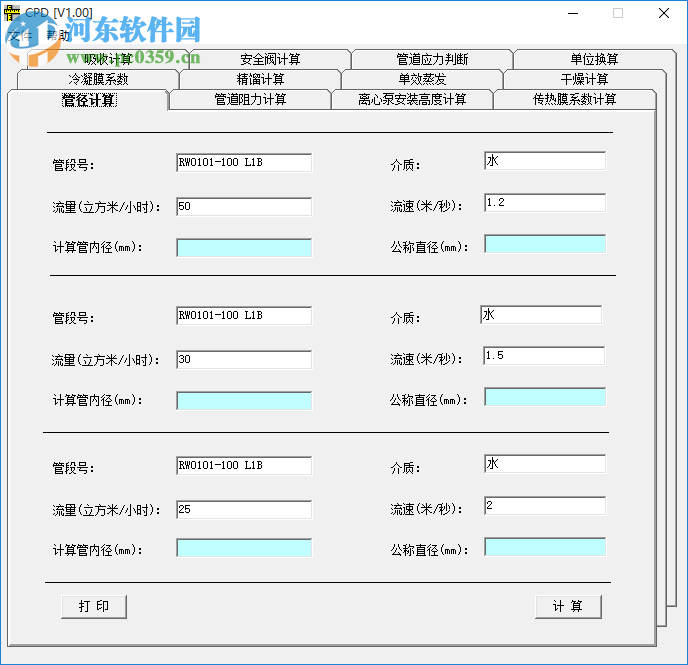Click third section 计算管内径 result field
The width and height of the screenshot is (688, 665).
(244, 548)
